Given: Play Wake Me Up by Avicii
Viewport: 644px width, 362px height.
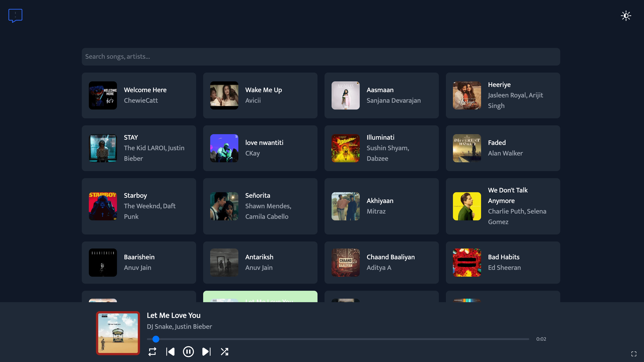Looking at the screenshot, I should (260, 95).
